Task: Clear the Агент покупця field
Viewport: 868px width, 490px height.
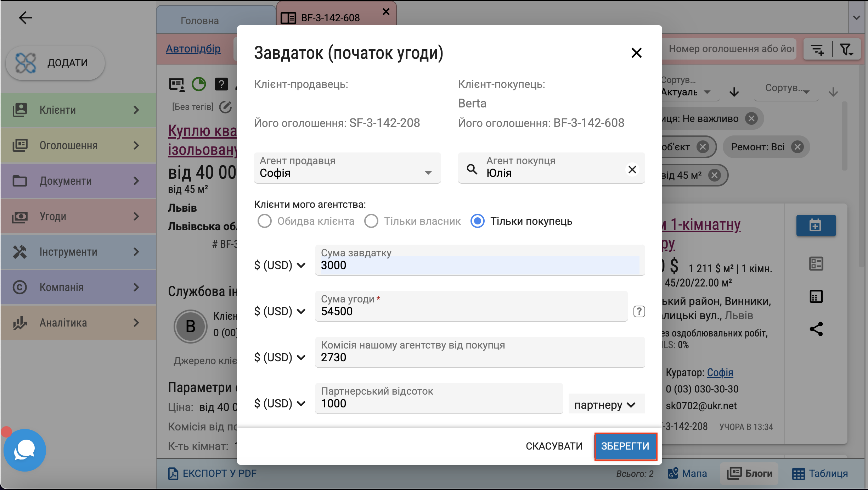Action: tap(632, 169)
